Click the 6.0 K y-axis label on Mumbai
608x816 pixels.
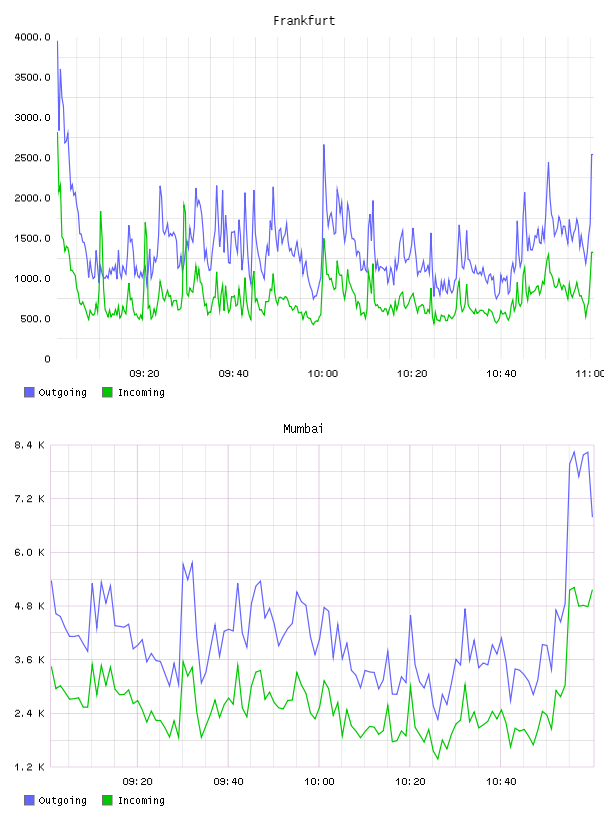pos(29,553)
